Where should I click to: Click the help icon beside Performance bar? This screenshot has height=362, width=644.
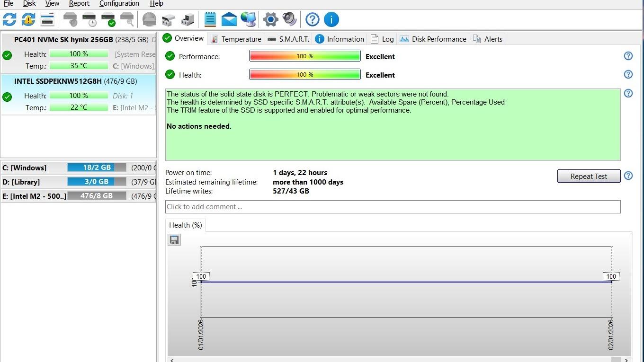click(628, 56)
